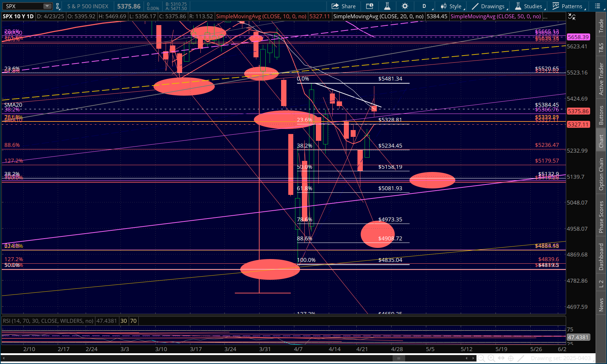Toggle the Active Trader side panel
Image resolution: width=607 pixels, height=364 pixels.
coord(601,79)
